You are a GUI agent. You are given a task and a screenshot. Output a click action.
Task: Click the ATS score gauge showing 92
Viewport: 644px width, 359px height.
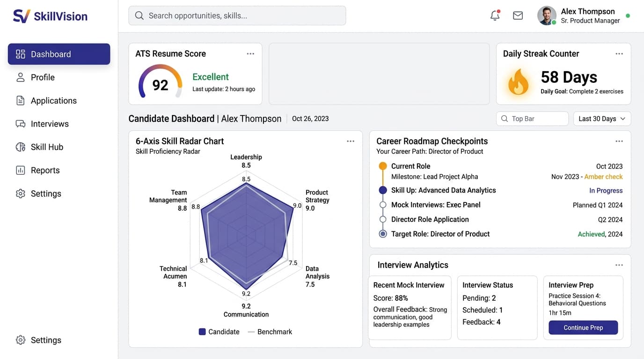[x=160, y=82]
